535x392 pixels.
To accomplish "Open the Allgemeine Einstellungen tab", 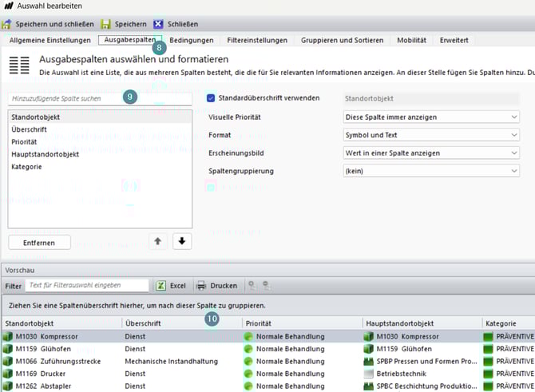I will [50, 40].
